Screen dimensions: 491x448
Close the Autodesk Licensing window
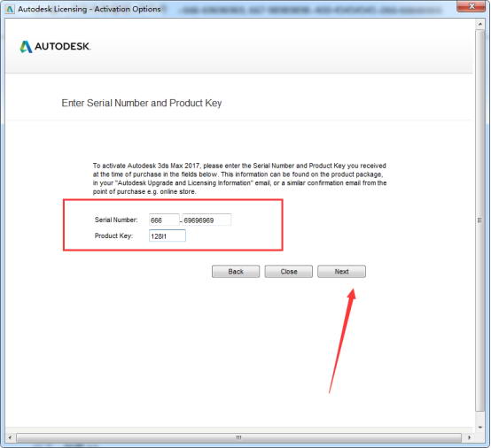coord(472,6)
